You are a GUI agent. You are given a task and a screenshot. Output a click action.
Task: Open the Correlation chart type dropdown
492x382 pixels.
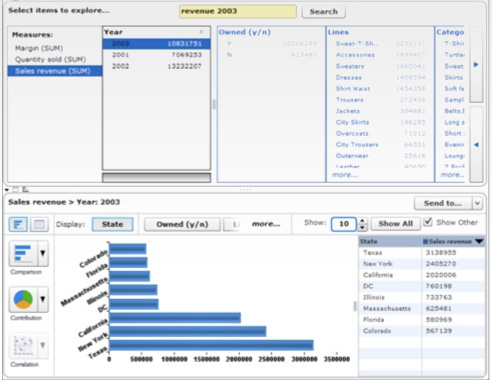[43, 346]
